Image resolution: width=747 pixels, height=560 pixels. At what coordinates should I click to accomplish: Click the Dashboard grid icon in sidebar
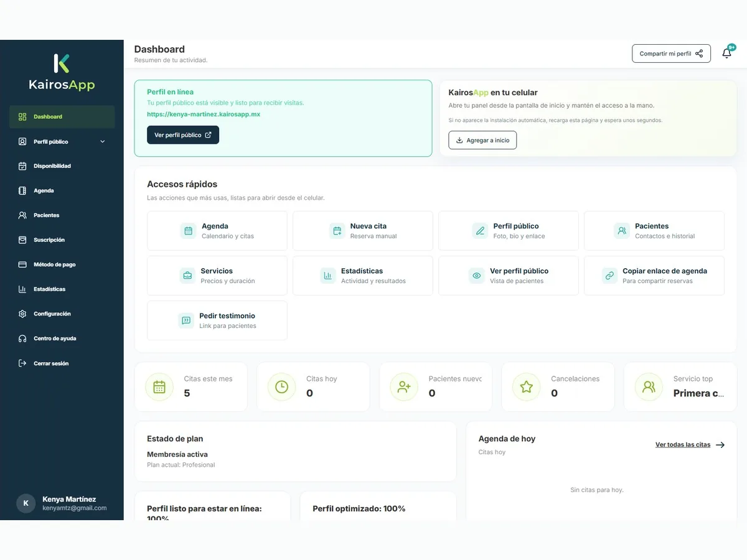[22, 117]
